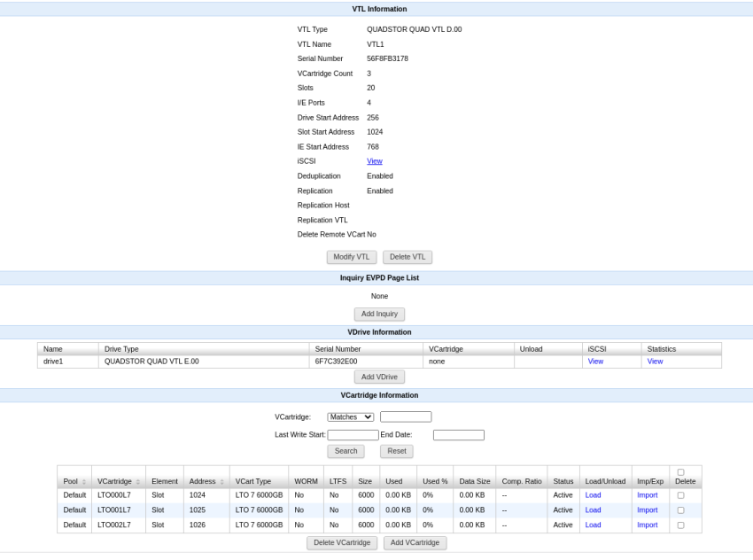Open the VCartridge Matches dropdown
Screen dimensions: 753x560
coord(351,416)
